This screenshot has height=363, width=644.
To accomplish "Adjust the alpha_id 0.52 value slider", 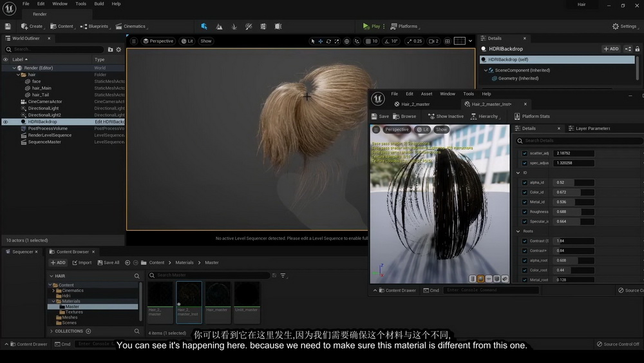I will tap(574, 182).
